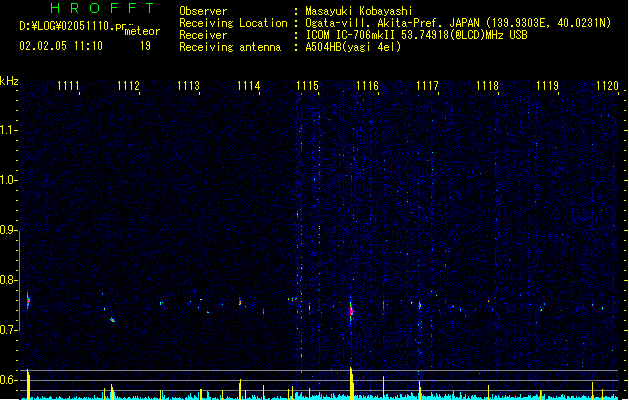Select antenna value A504HB(yagi 4el)

[x=353, y=47]
